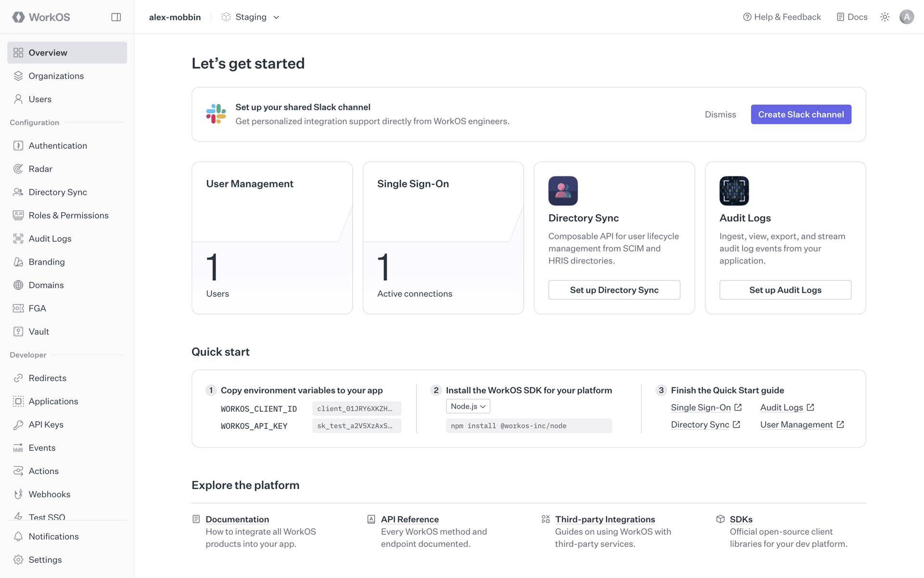Click the Users sidebar person icon
Screen dimensions: 924x578
[x=18, y=99]
